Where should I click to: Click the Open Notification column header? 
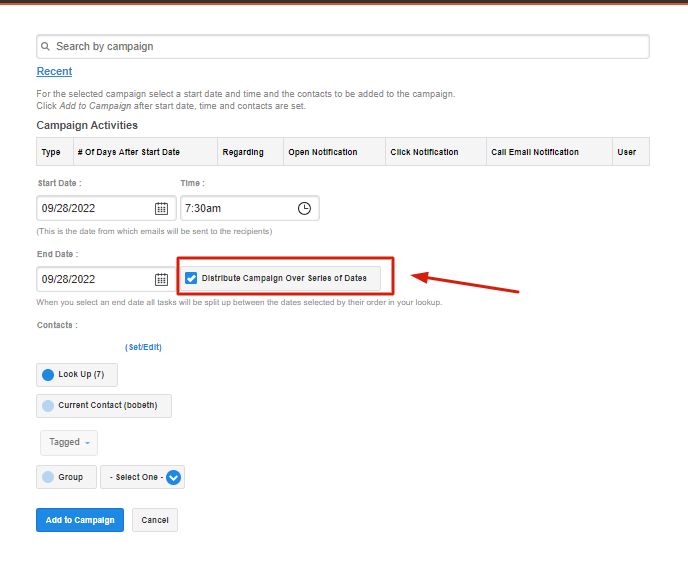(x=322, y=152)
